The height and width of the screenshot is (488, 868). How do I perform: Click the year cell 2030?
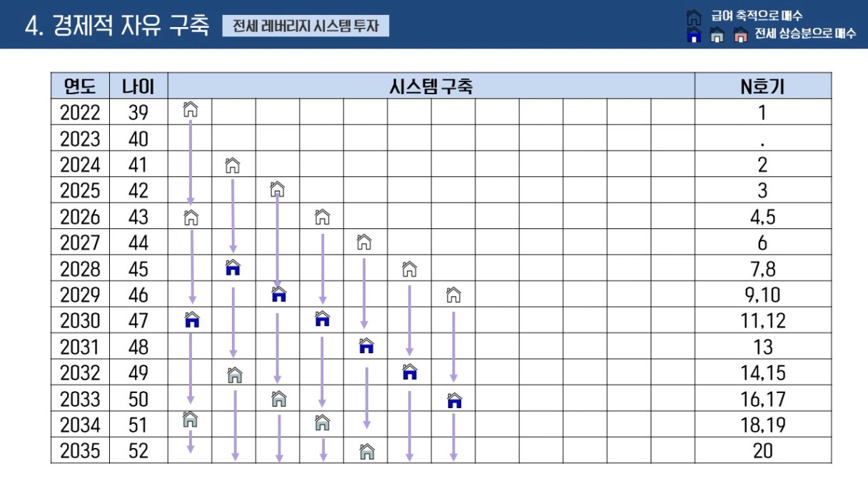(x=80, y=320)
